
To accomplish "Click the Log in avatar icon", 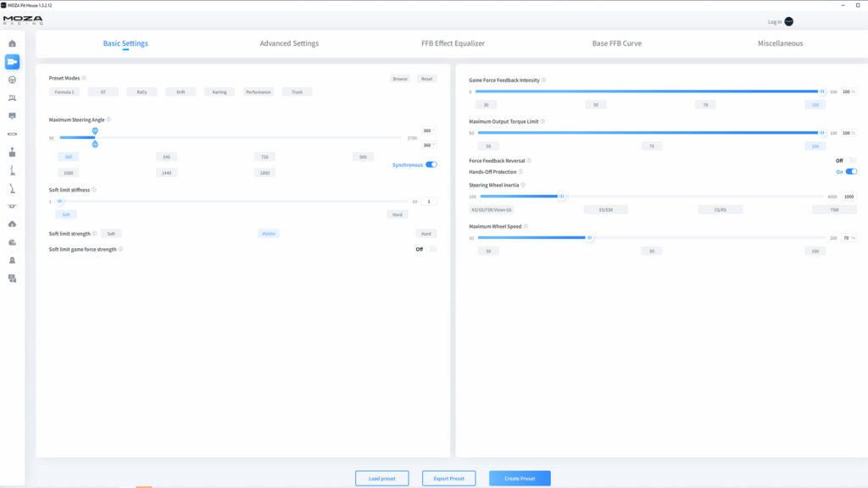I will pos(789,21).
